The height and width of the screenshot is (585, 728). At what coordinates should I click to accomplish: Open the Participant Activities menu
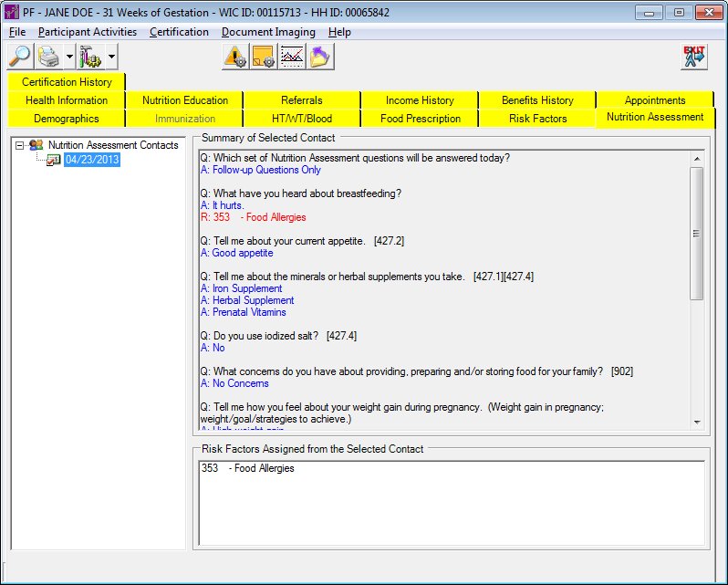pyautogui.click(x=88, y=32)
